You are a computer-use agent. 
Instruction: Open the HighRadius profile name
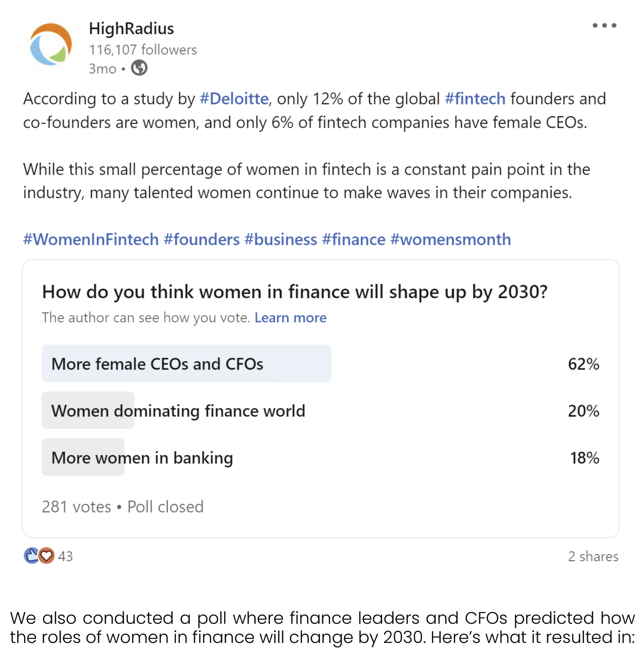131,29
